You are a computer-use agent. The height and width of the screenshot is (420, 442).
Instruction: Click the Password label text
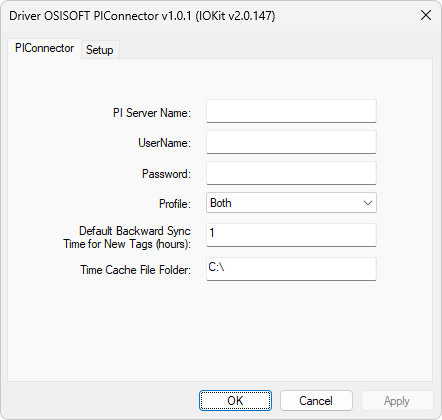pos(166,174)
